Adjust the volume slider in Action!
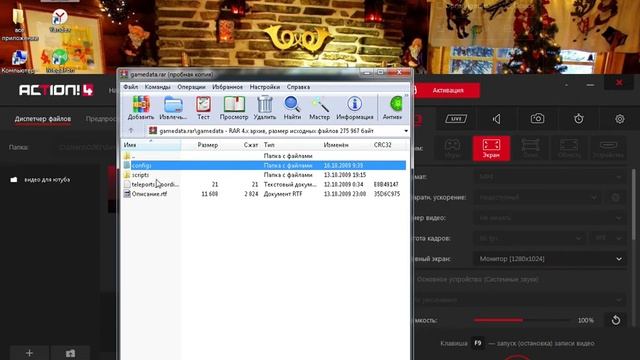The width and height of the screenshot is (640, 360). 522,320
